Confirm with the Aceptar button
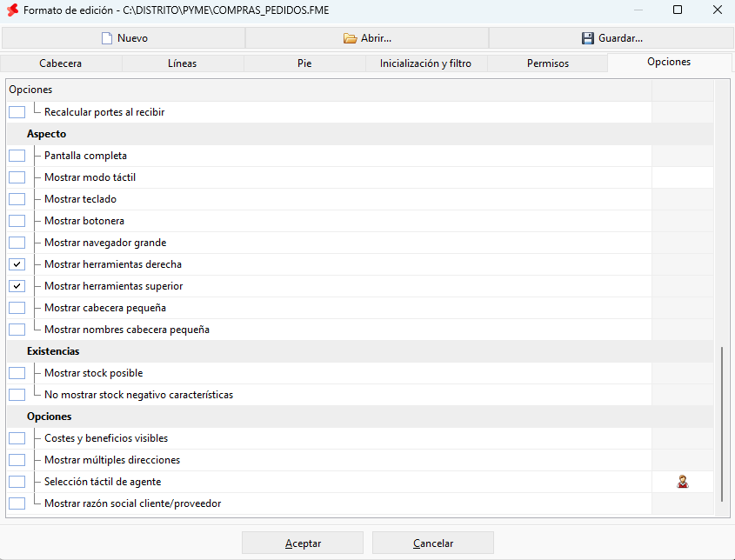Image resolution: width=735 pixels, height=560 pixels. click(x=303, y=543)
